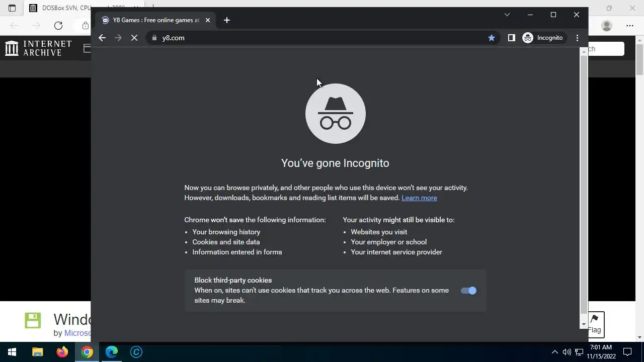Select the Y8 Games tab
644x362 pixels.
coord(156,20)
